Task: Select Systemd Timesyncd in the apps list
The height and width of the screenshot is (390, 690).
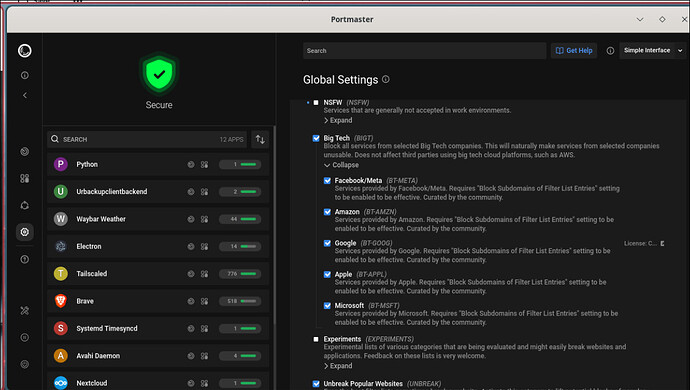Action: point(158,328)
